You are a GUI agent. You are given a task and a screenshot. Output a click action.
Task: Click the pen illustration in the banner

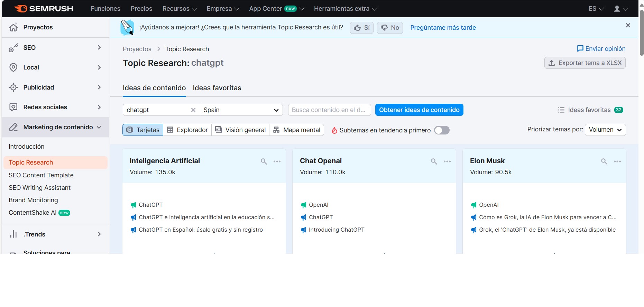127,28
